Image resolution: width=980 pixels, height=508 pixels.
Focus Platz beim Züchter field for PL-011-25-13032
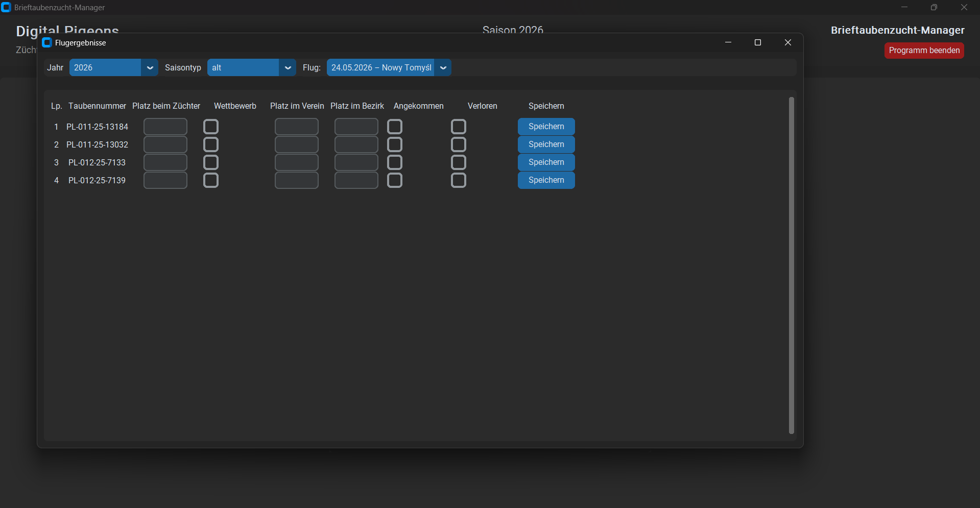[165, 144]
